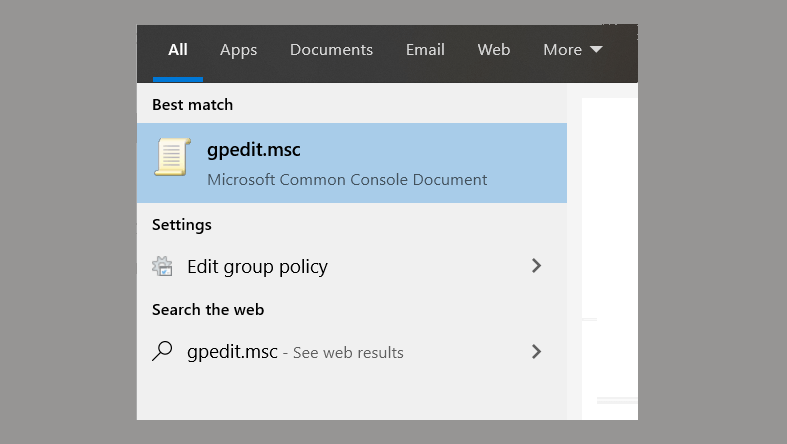Click the Best match section header
This screenshot has height=444, width=787.
click(x=192, y=104)
